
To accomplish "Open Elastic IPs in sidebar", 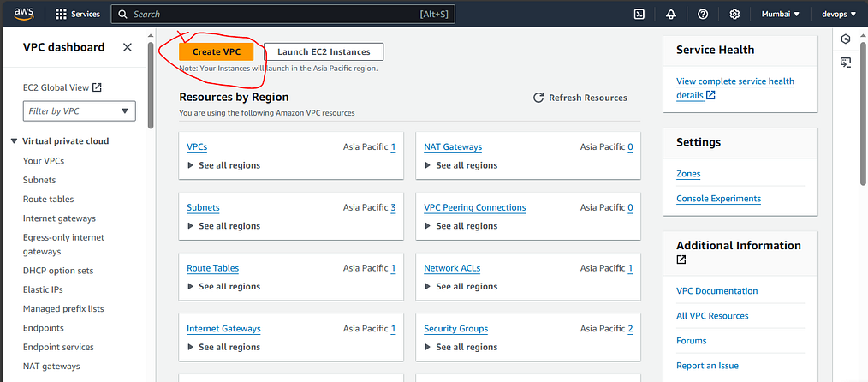I will 45,289.
